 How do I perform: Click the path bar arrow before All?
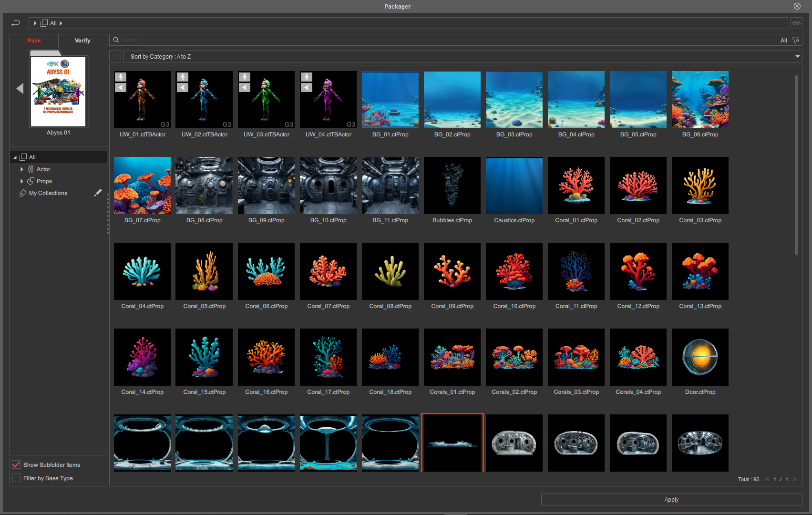pyautogui.click(x=35, y=23)
